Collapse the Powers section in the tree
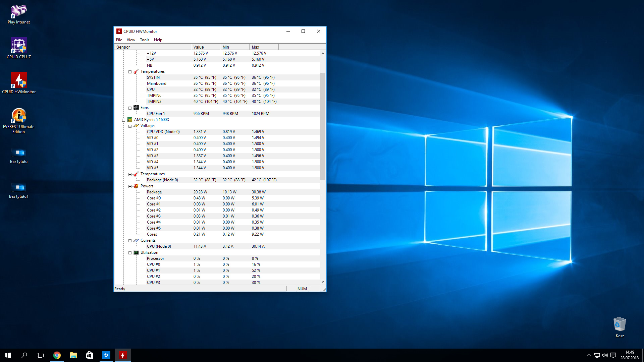 [130, 186]
